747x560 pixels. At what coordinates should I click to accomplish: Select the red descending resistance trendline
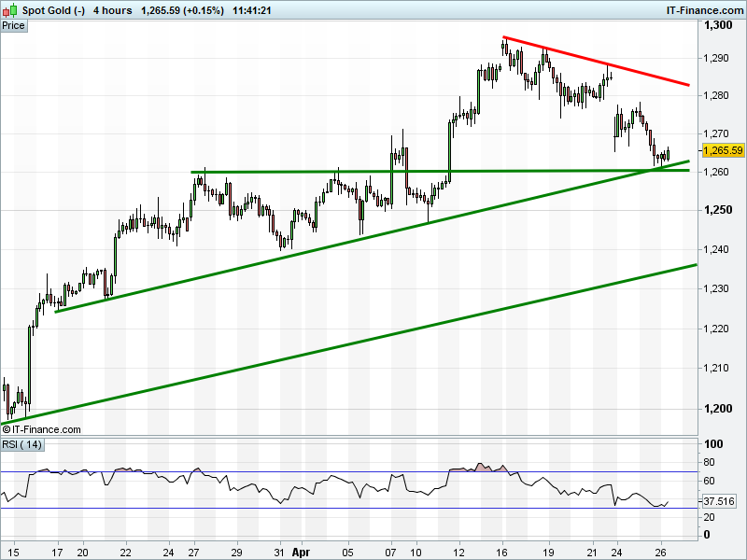[x=596, y=61]
